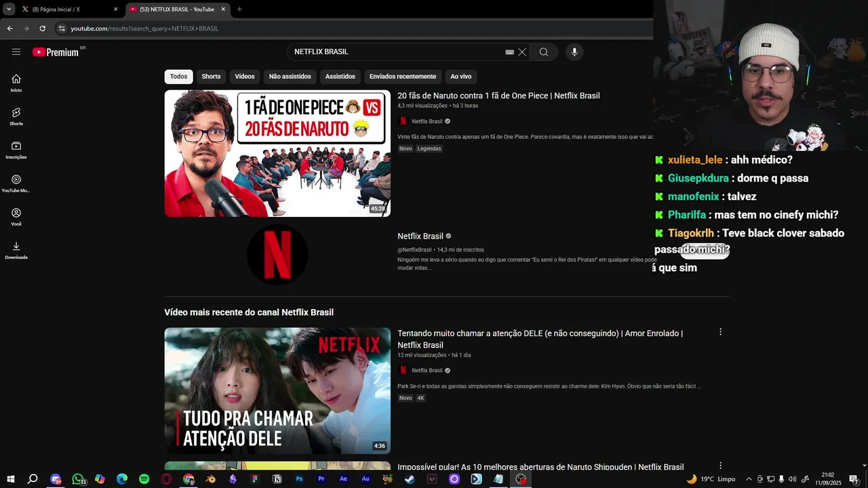Select the Vídeos filter chip
Screen dimensions: 868x488
click(x=245, y=77)
